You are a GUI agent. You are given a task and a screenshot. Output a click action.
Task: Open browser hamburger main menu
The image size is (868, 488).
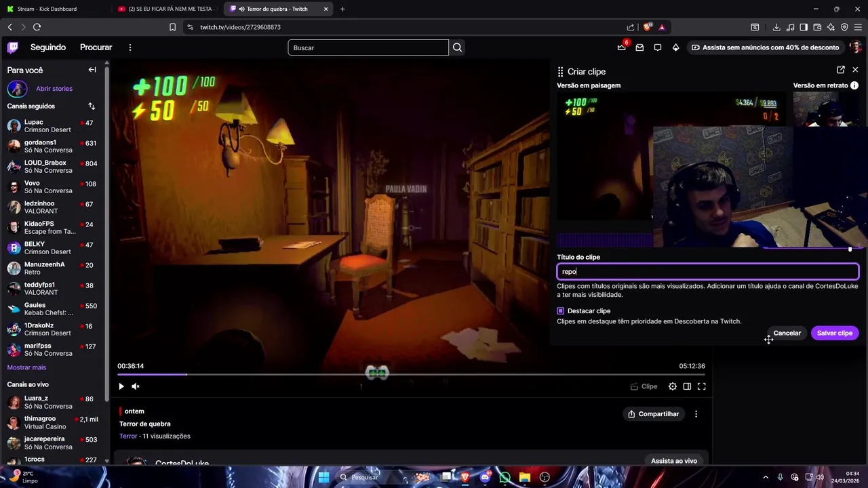tap(858, 27)
